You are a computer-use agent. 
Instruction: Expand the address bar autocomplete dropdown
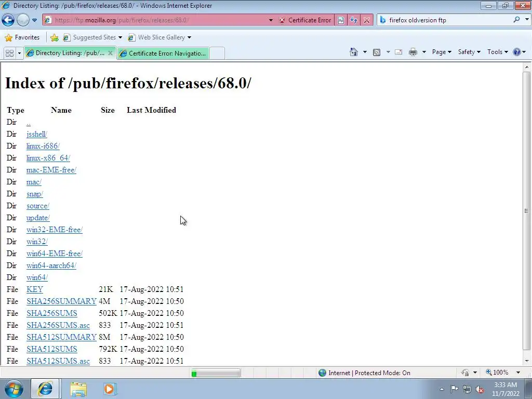point(271,20)
